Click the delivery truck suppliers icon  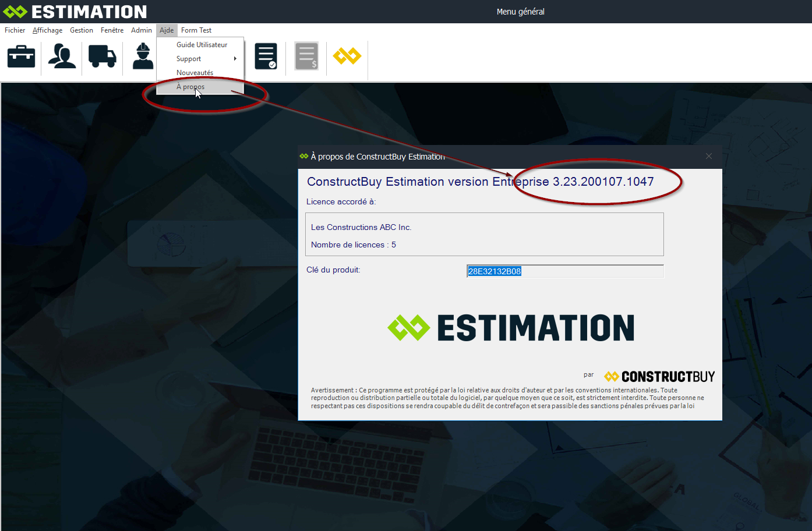103,56
